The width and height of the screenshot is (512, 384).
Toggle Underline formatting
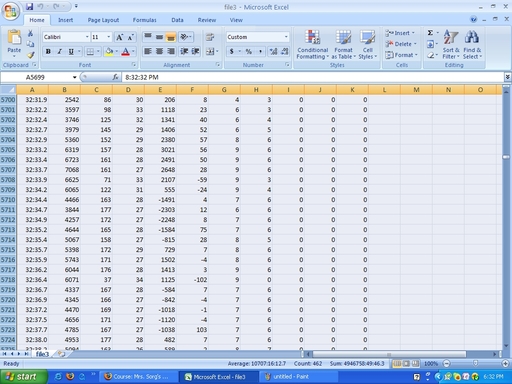(71, 52)
